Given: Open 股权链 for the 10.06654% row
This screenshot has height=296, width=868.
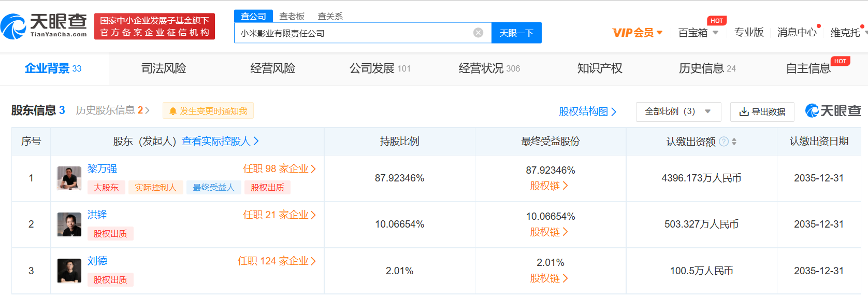Looking at the screenshot, I should [549, 232].
